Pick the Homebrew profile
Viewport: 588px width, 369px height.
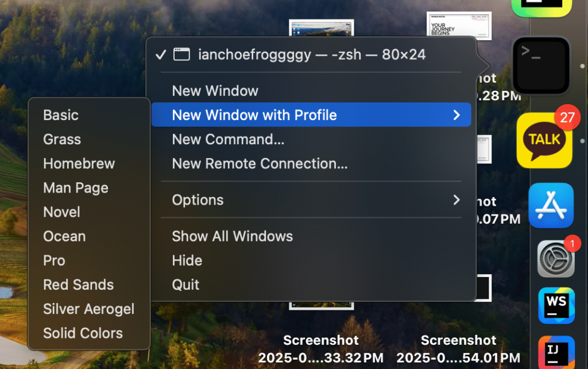click(x=79, y=164)
